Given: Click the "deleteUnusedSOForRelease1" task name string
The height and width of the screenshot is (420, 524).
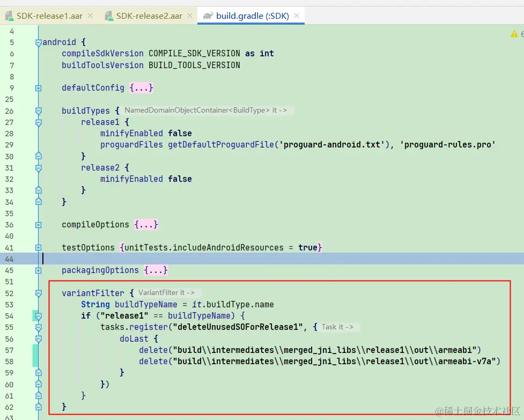Looking at the screenshot, I should pyautogui.click(x=238, y=327).
